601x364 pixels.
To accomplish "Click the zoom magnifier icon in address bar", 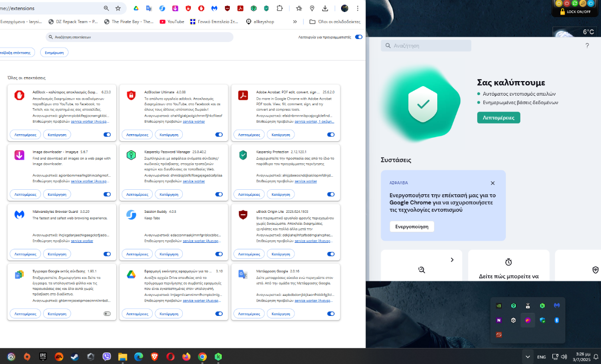I will coord(106,9).
